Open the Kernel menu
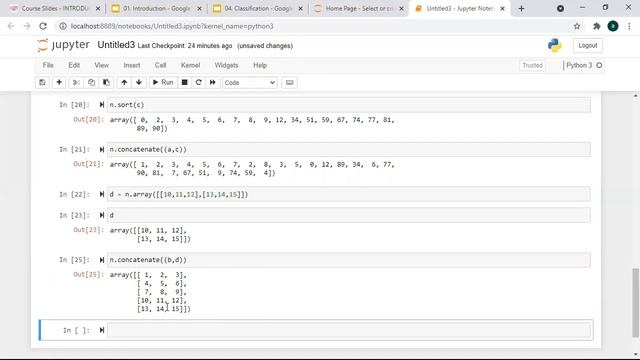Image resolution: width=640 pixels, height=360 pixels. tap(191, 65)
